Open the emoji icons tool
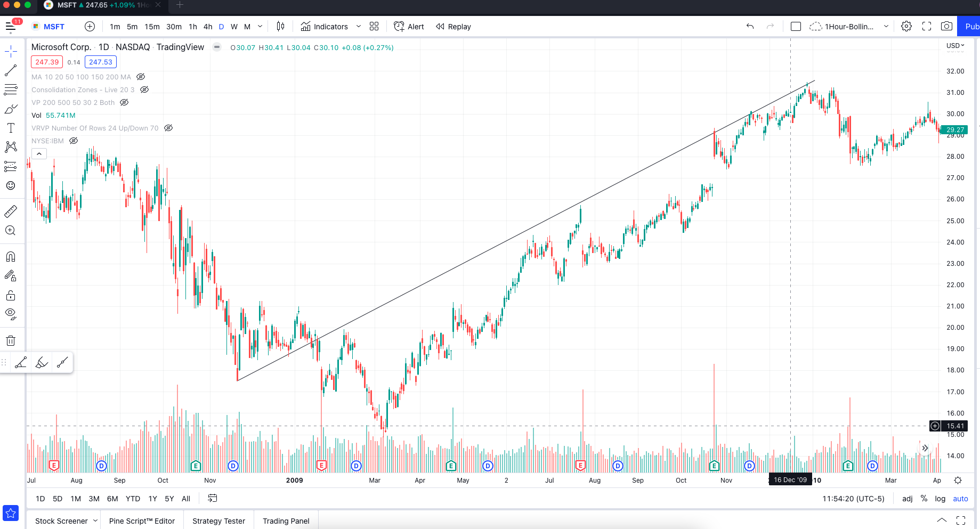The width and height of the screenshot is (980, 529). click(11, 185)
